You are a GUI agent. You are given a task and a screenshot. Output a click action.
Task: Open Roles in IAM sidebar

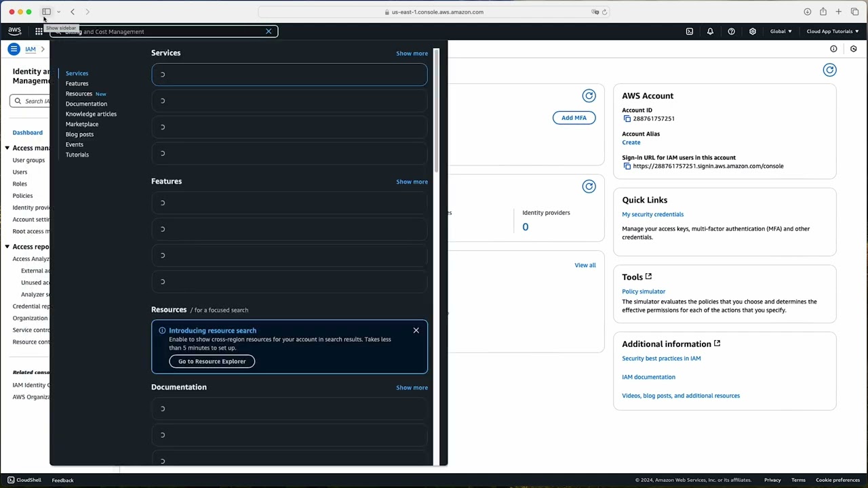tap(20, 184)
